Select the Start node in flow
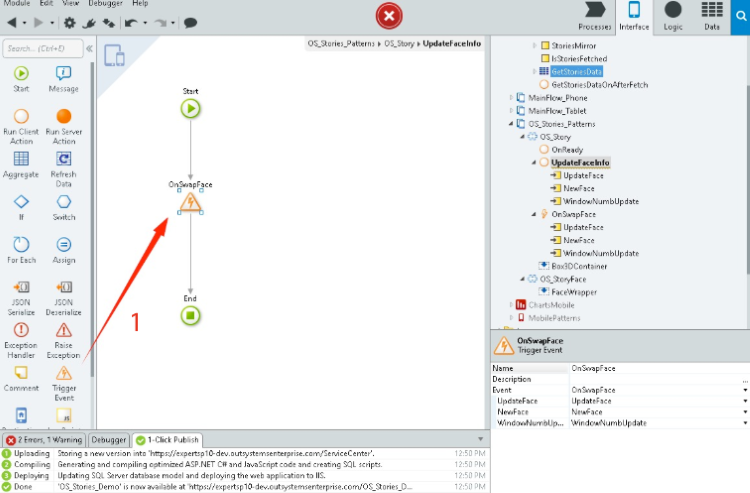The image size is (750, 493). coord(190,109)
